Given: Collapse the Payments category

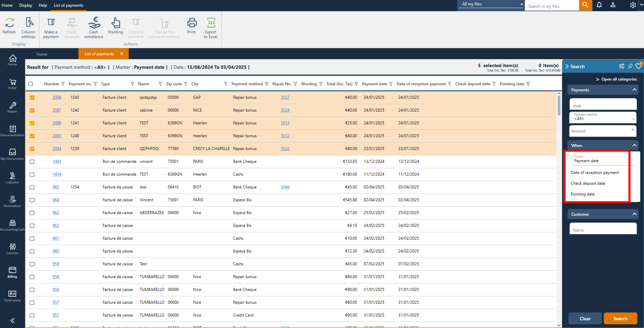Looking at the screenshot, I should point(634,90).
